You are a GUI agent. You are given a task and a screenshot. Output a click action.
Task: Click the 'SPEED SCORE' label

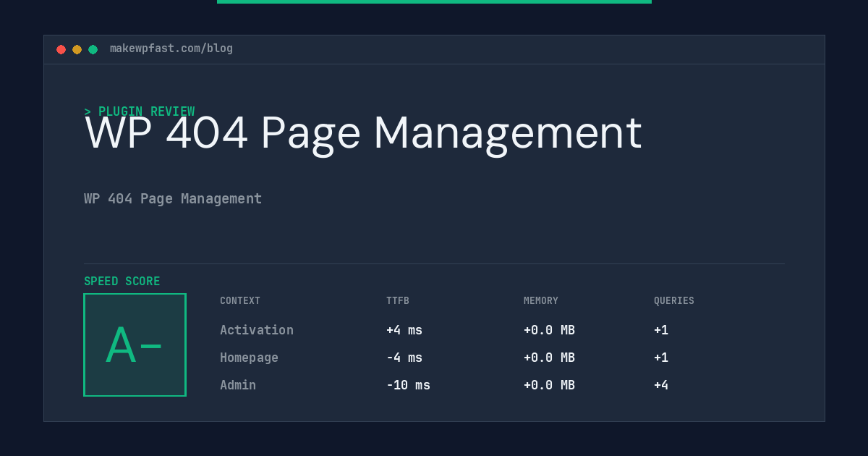pyautogui.click(x=122, y=282)
